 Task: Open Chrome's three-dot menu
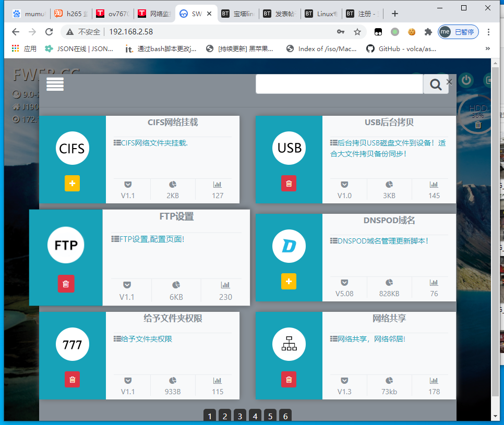[488, 32]
